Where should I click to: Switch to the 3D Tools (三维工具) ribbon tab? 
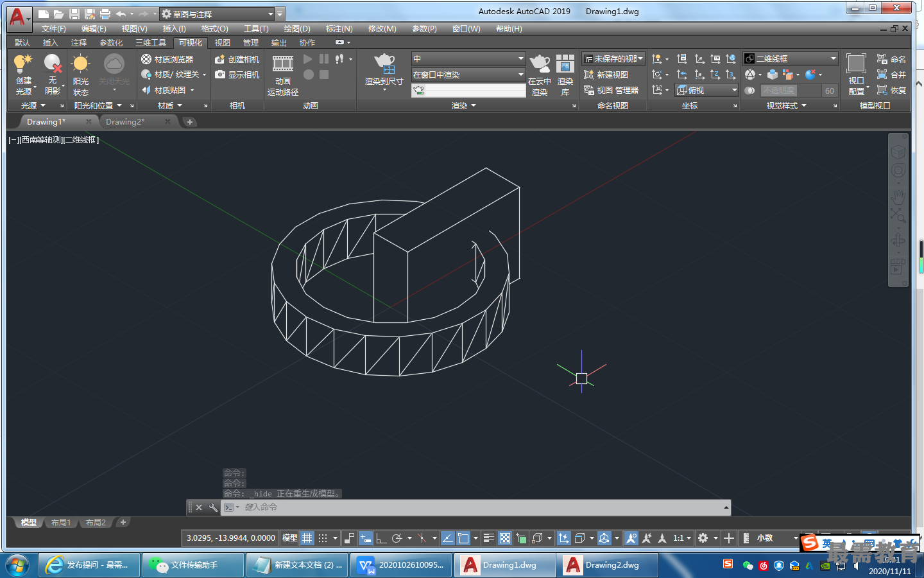coord(151,43)
